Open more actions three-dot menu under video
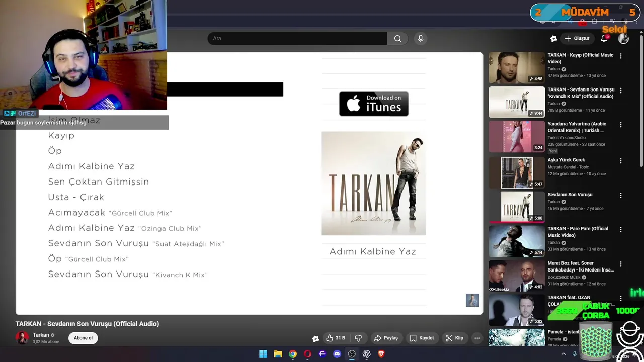The height and width of the screenshot is (362, 644). coord(477,338)
